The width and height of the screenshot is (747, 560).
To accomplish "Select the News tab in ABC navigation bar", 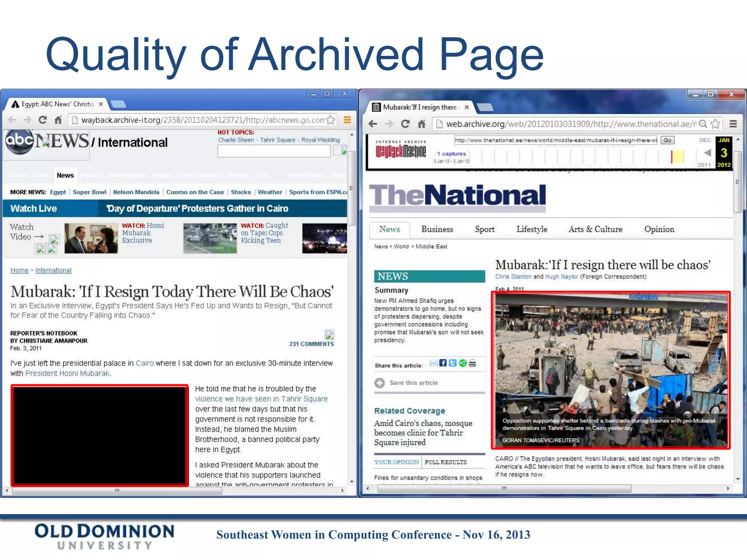I will (65, 175).
